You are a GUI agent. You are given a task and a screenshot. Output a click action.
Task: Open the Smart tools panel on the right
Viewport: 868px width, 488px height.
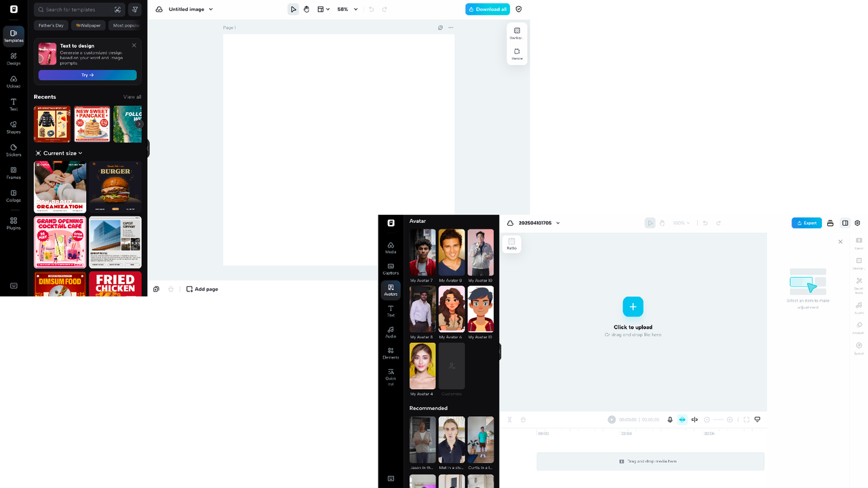pyautogui.click(x=859, y=283)
